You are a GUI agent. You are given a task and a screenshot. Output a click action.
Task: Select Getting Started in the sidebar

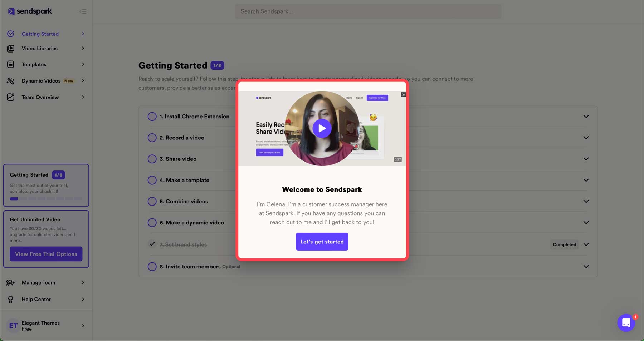(40, 34)
